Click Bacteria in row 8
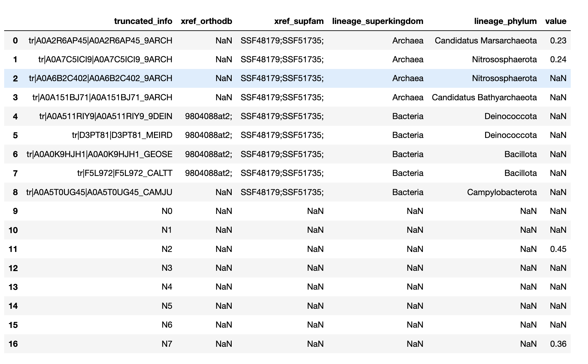This screenshot has width=588, height=364. click(408, 192)
